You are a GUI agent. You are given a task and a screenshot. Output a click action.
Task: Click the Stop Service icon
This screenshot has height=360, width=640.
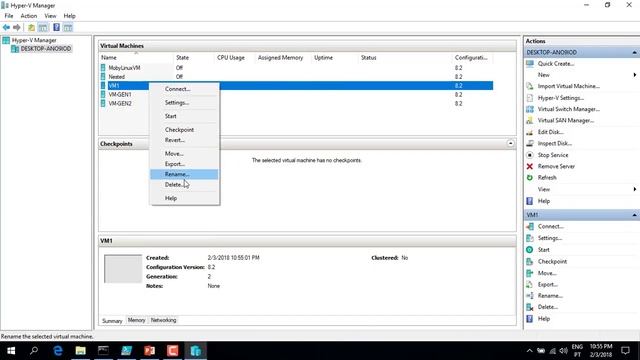pyautogui.click(x=530, y=155)
